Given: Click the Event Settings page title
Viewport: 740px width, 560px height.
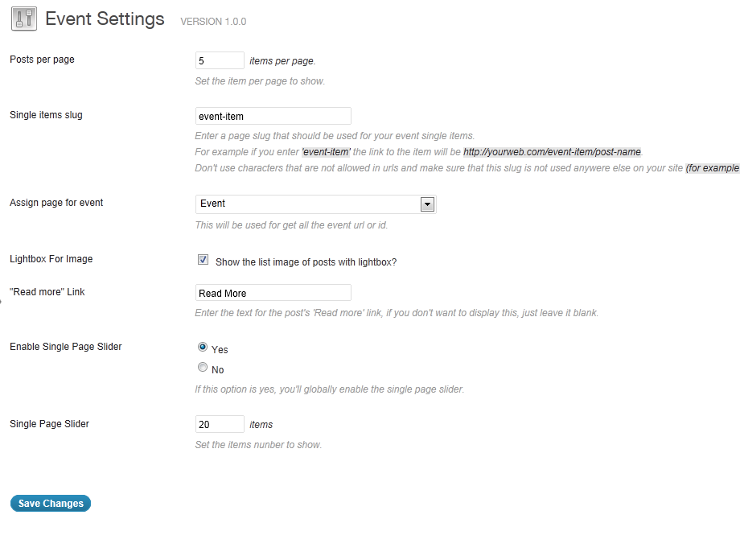Looking at the screenshot, I should 105,19.
